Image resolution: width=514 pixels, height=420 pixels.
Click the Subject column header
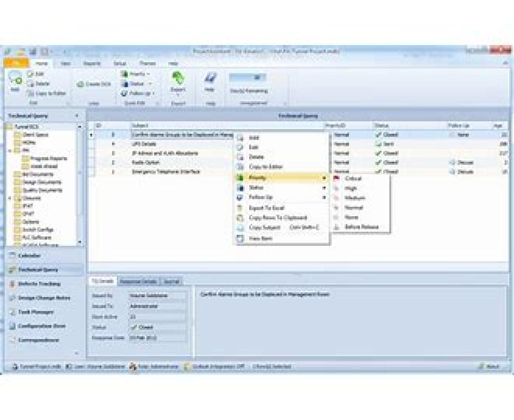(140, 125)
